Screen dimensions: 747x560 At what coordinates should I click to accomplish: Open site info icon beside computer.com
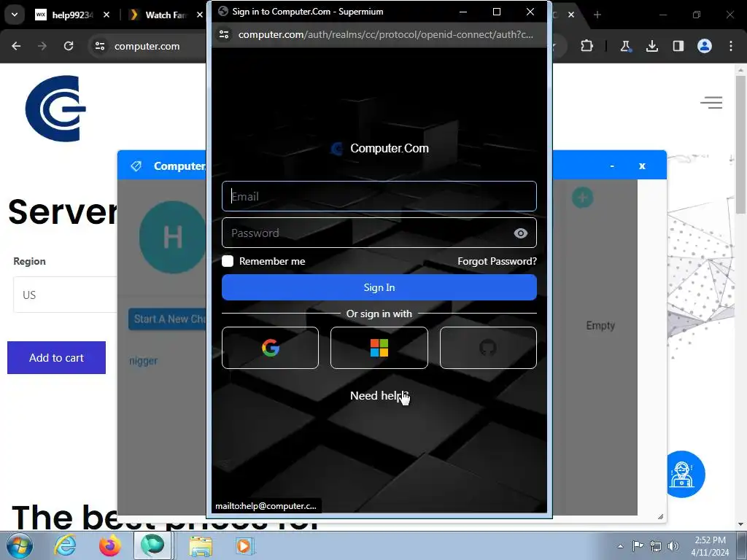(99, 46)
